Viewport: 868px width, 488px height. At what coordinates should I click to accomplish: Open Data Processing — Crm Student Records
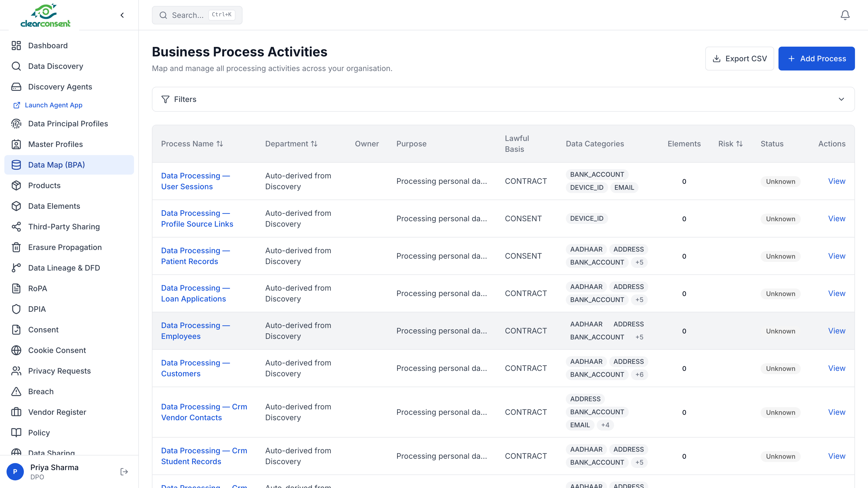pos(204,456)
